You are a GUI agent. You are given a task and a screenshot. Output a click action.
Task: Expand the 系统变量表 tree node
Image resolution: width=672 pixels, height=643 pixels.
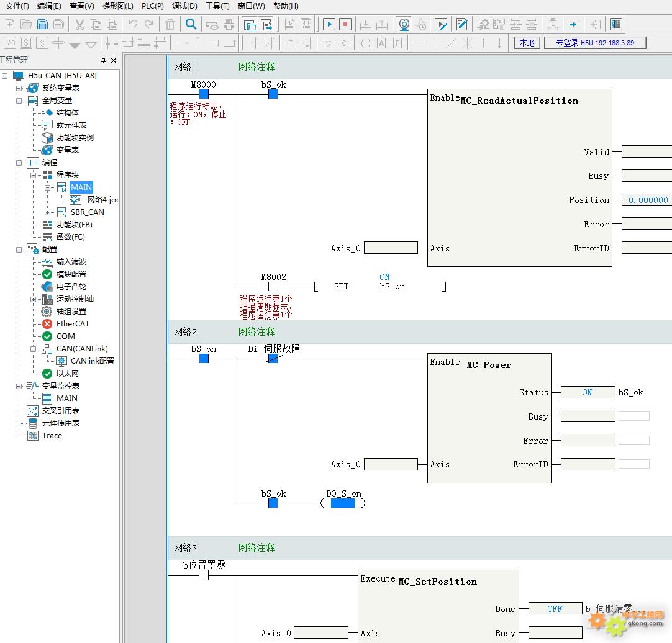[x=19, y=88]
